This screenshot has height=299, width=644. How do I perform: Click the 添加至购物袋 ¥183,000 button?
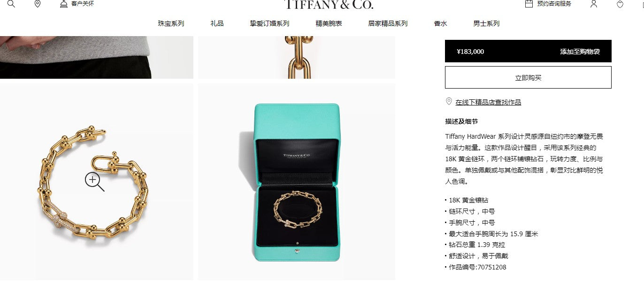528,52
